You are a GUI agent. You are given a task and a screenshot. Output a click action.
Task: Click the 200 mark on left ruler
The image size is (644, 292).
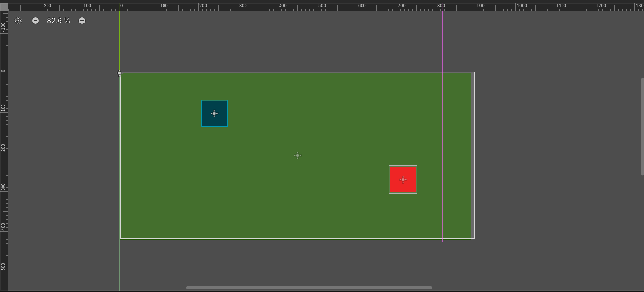pos(3,147)
